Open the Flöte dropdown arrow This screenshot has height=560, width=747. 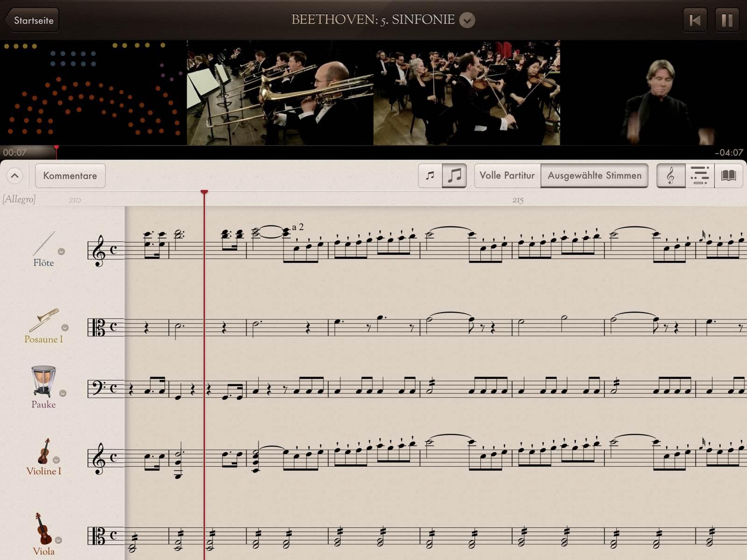pyautogui.click(x=61, y=252)
